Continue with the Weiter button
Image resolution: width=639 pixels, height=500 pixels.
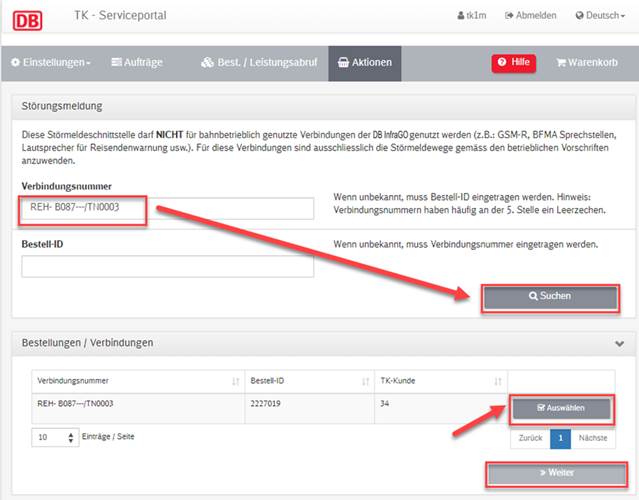point(556,474)
